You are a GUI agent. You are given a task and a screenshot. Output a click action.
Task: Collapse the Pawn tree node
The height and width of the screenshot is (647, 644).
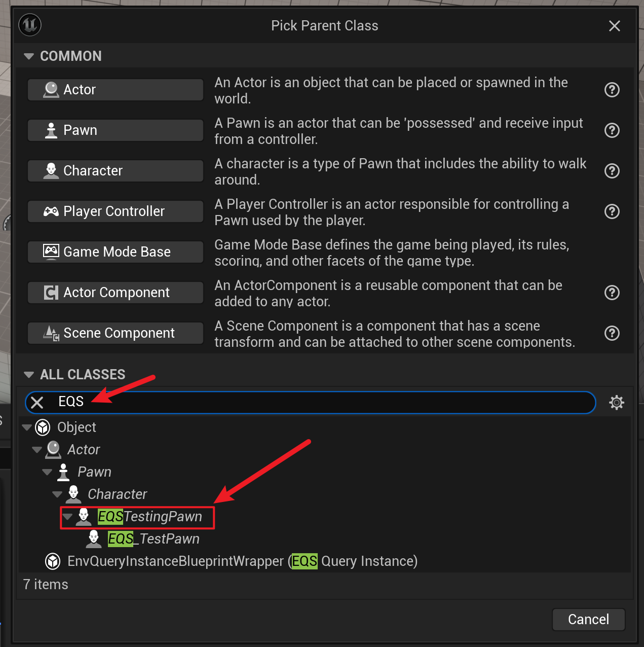(x=47, y=472)
